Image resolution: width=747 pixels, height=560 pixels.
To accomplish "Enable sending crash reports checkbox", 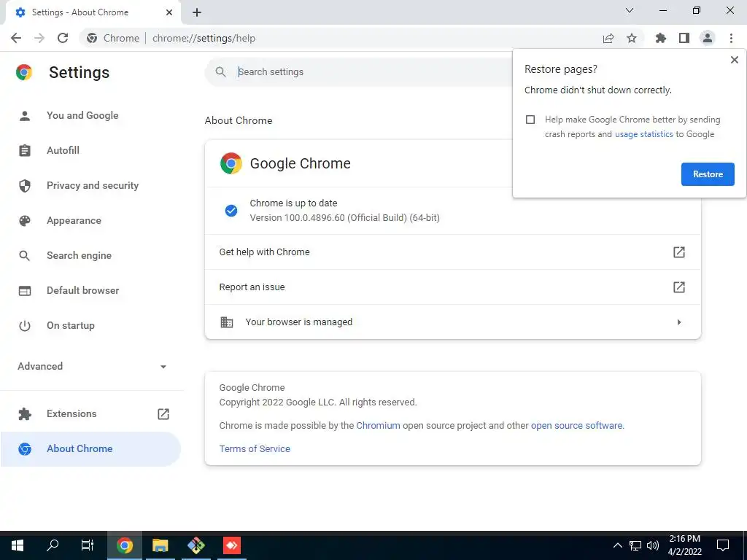I will (530, 120).
